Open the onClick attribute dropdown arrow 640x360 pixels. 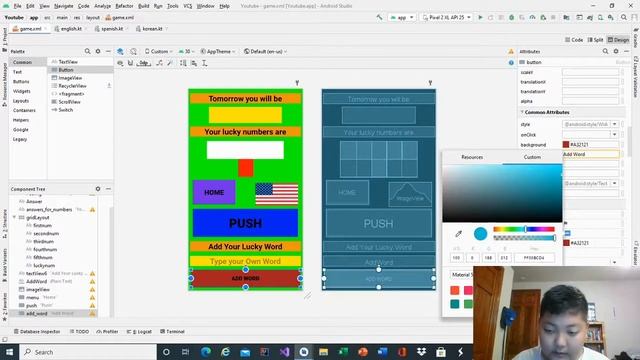(x=614, y=134)
